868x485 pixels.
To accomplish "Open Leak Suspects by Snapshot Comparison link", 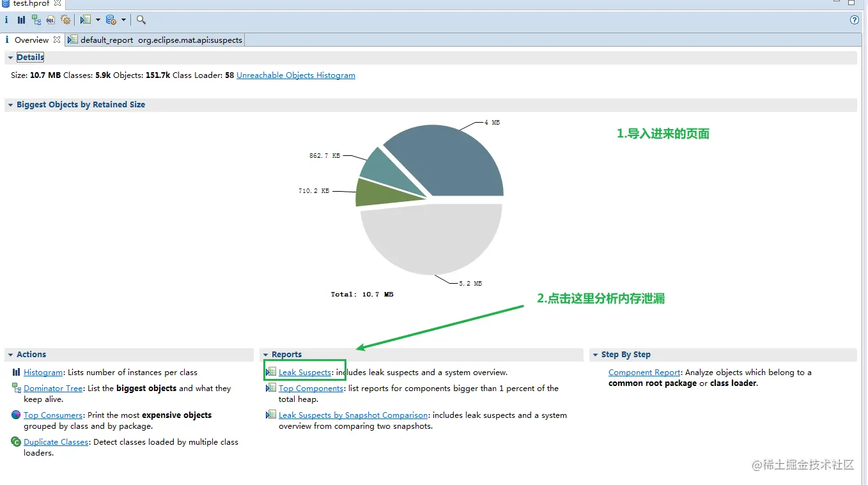I will click(353, 415).
